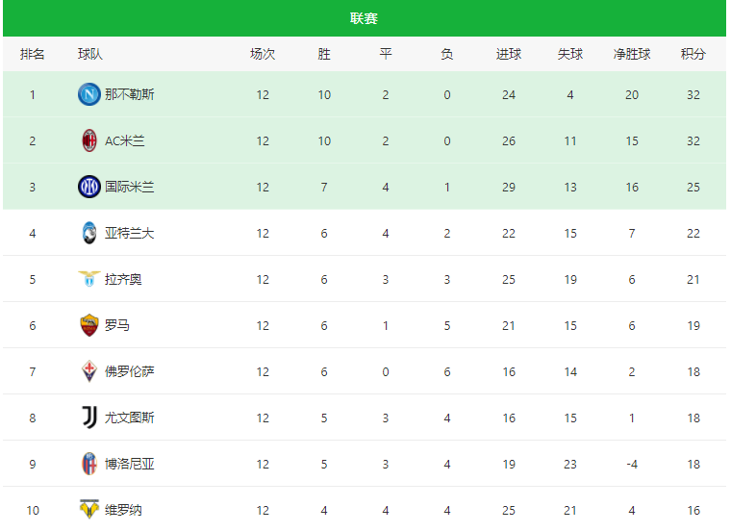This screenshot has width=756, height=532.
Task: Click the Napoli team logo
Action: 89,94
